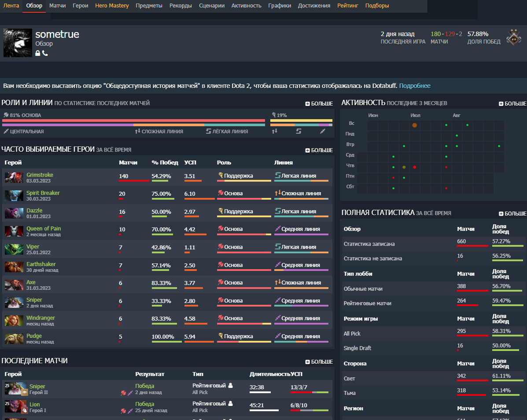Switch to the Сценарии tab
The width and height of the screenshot is (527, 420).
(x=212, y=6)
